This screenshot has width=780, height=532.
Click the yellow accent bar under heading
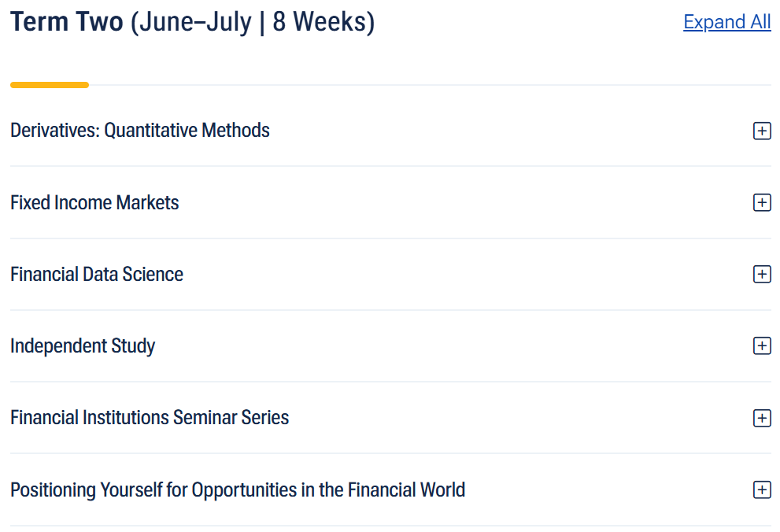pos(50,85)
